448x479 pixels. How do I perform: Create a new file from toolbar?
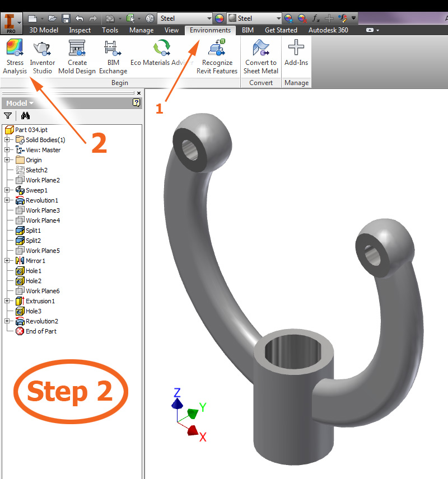pyautogui.click(x=32, y=18)
